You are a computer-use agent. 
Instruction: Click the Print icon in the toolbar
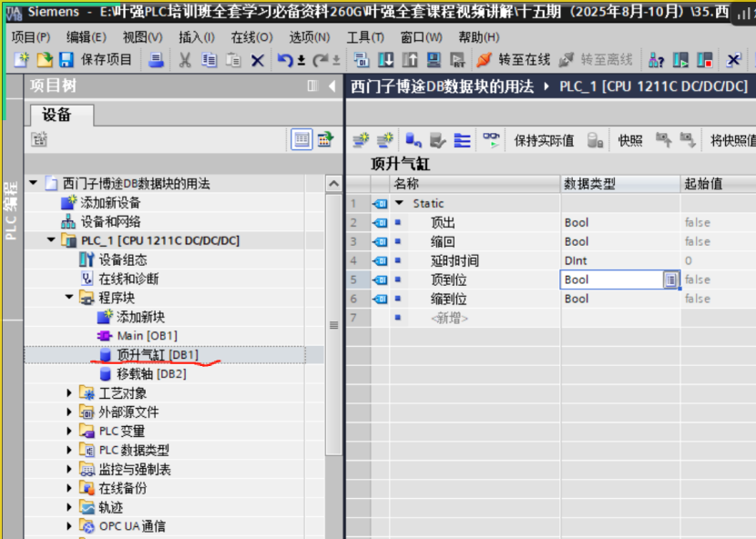pyautogui.click(x=156, y=60)
